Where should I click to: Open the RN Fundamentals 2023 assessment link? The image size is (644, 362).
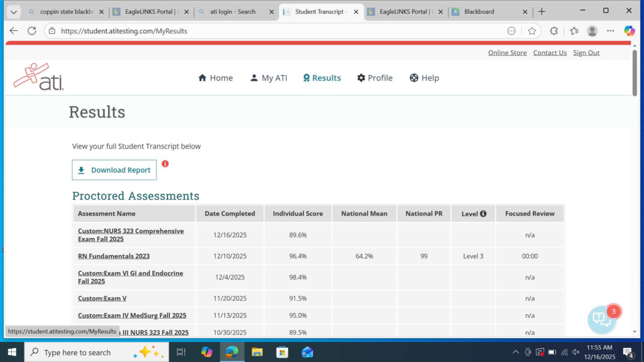114,256
